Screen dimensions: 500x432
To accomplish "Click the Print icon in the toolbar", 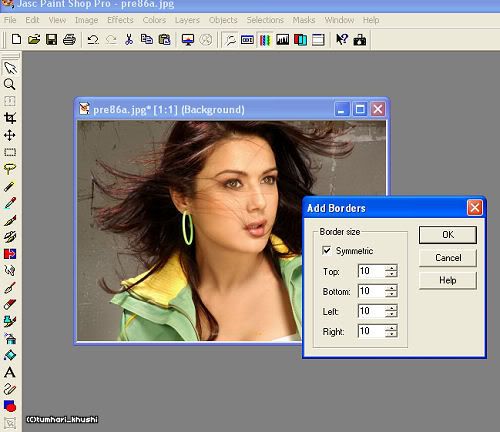I will (x=69, y=40).
